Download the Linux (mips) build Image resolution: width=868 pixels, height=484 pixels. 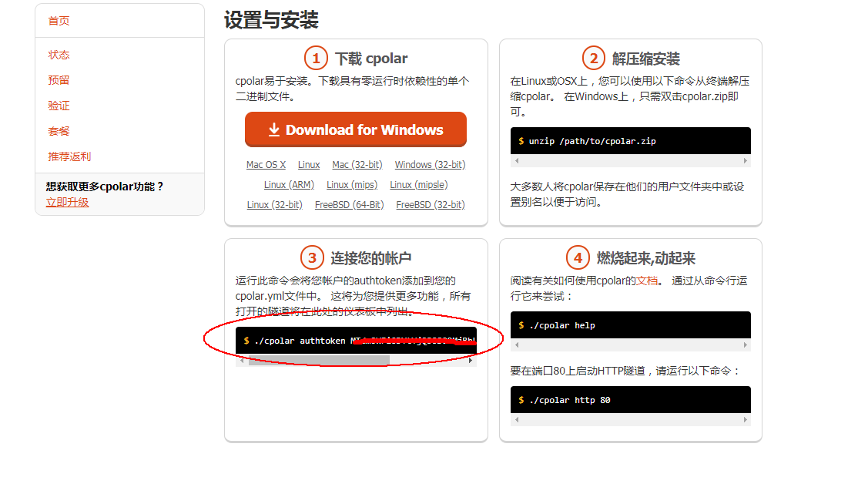pyautogui.click(x=352, y=184)
